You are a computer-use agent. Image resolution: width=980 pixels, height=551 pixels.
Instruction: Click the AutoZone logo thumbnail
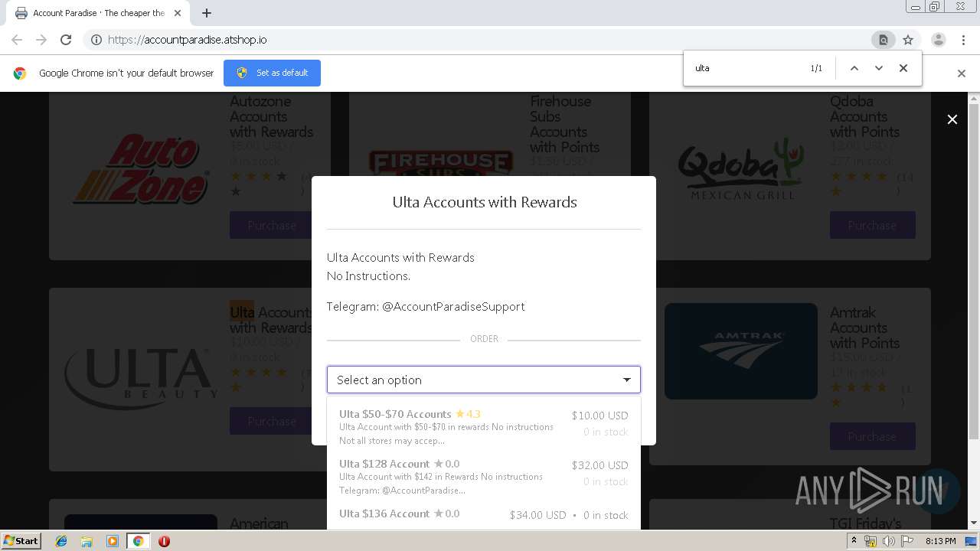[141, 170]
